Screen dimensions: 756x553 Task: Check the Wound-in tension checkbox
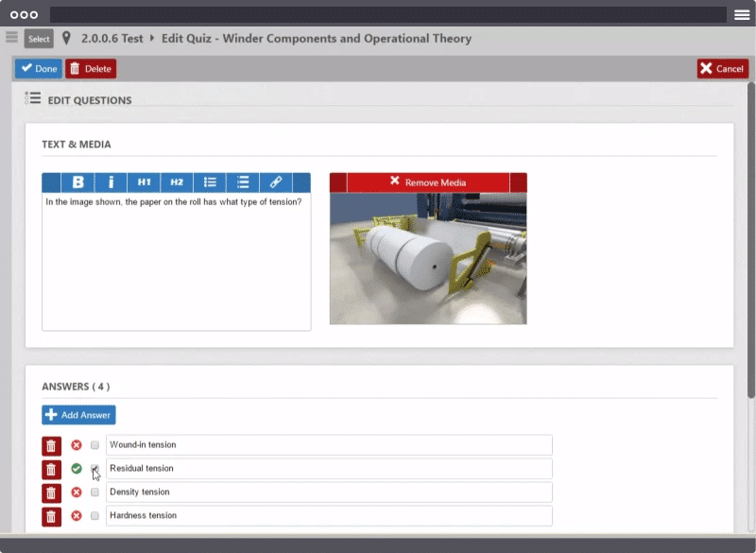coord(94,445)
